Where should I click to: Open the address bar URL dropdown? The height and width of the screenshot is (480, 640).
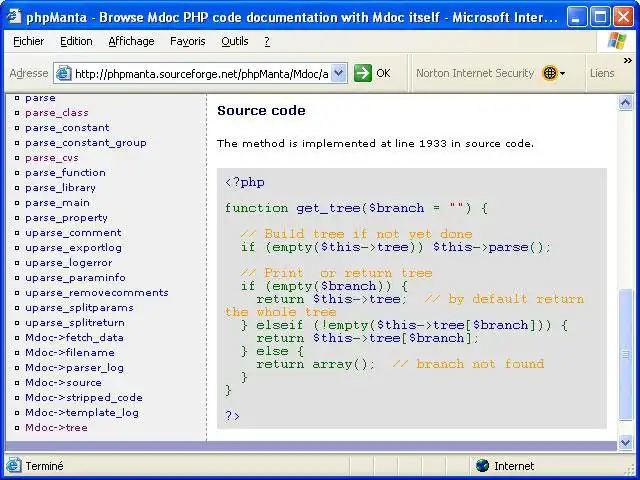point(338,73)
